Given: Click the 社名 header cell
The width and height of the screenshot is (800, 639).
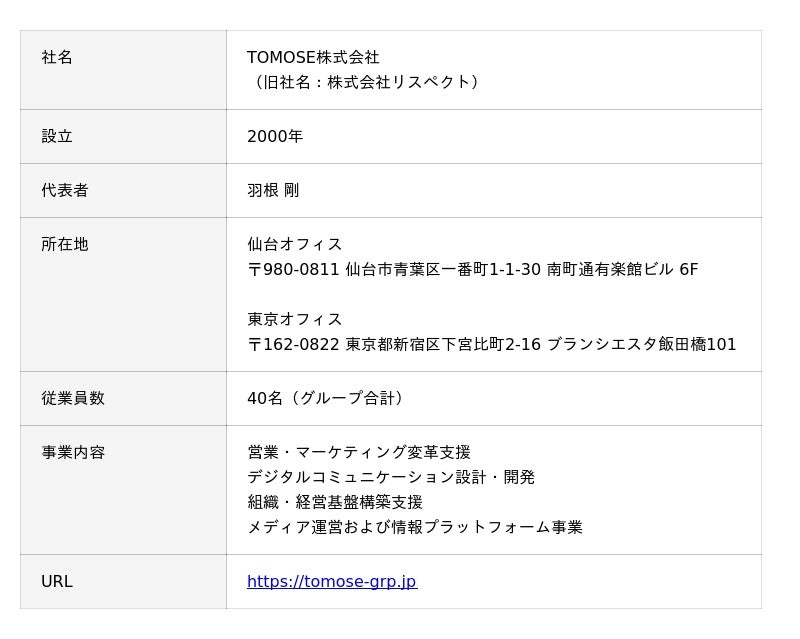Looking at the screenshot, I should click(123, 70).
